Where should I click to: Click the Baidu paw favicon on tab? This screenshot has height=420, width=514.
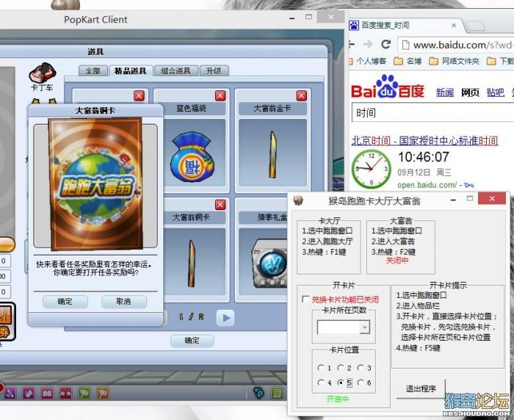[x=354, y=25]
